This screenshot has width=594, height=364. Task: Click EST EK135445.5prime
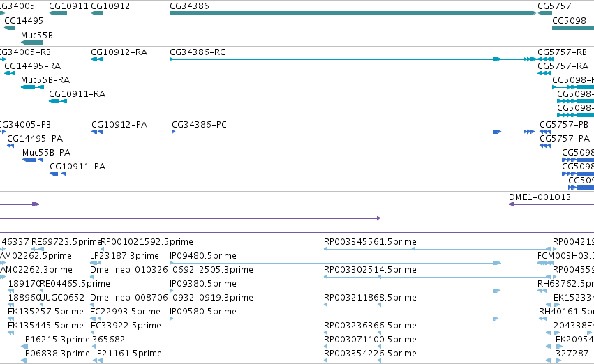tap(45, 326)
